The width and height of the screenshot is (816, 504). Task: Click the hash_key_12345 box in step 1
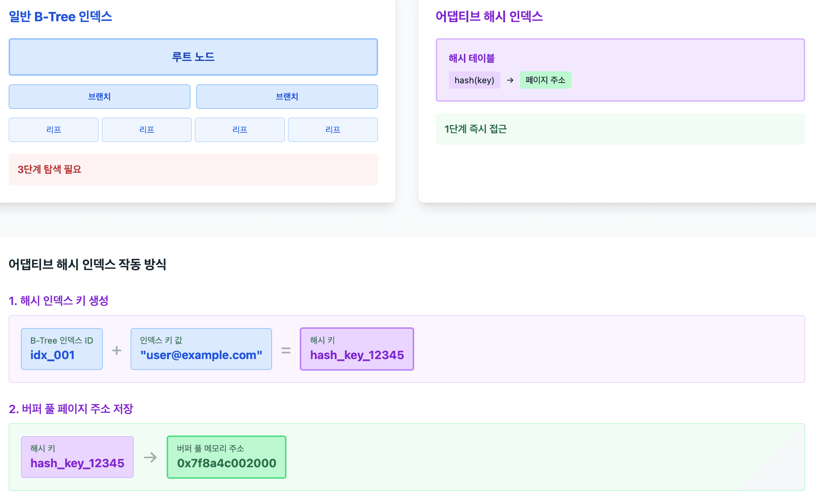pyautogui.click(x=356, y=349)
